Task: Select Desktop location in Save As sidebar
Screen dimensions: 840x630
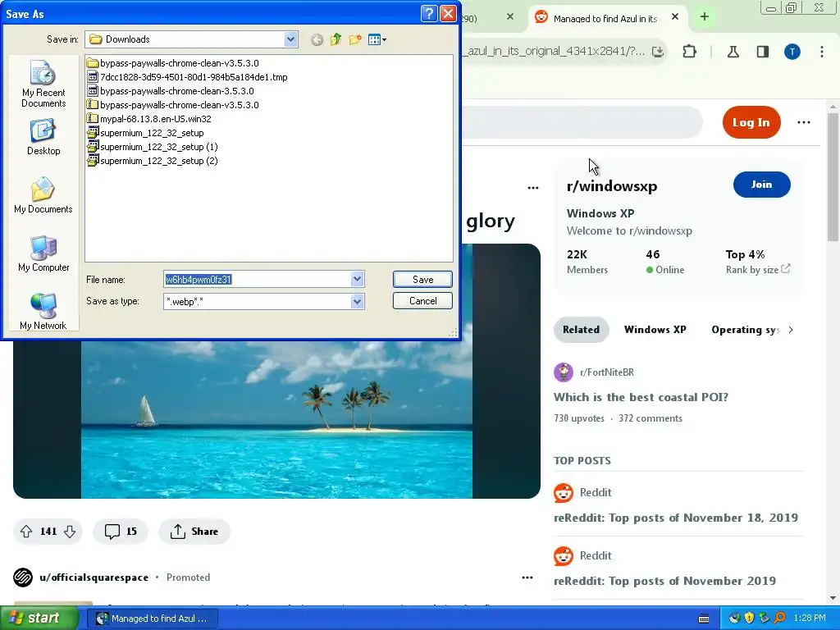Action: pos(43,138)
